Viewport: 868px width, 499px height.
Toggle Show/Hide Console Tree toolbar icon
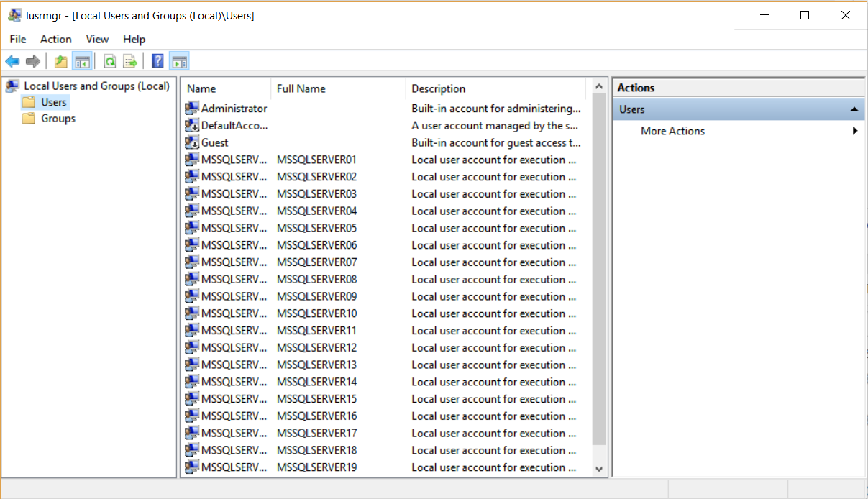coord(82,62)
